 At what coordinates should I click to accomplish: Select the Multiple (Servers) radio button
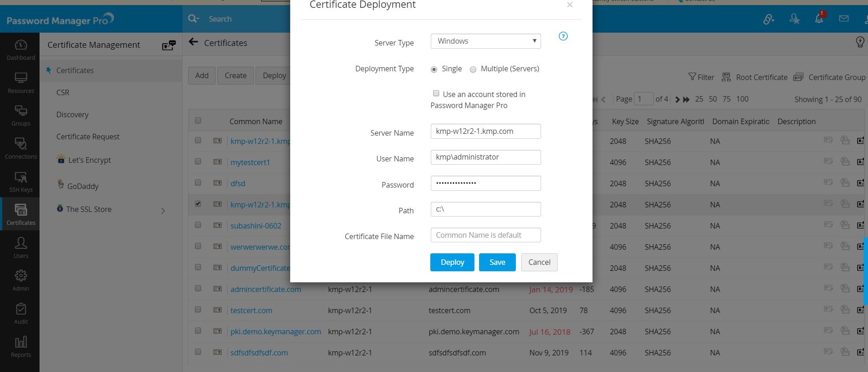473,69
